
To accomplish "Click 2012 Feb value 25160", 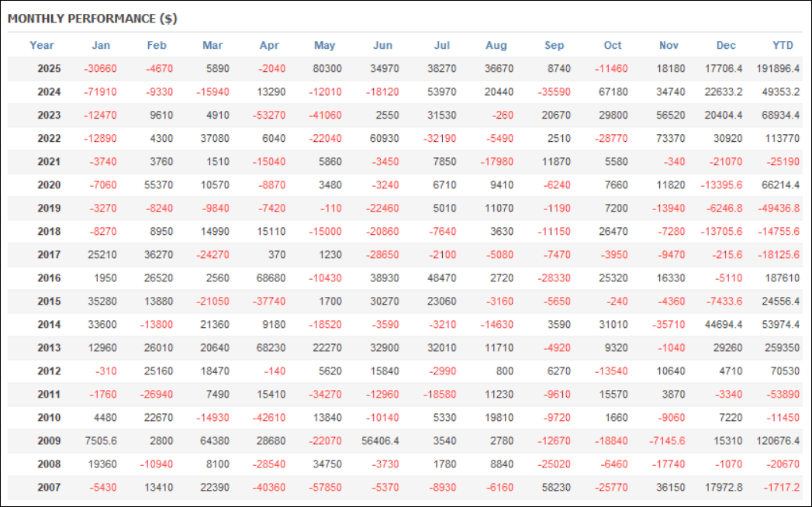I will click(x=158, y=371).
